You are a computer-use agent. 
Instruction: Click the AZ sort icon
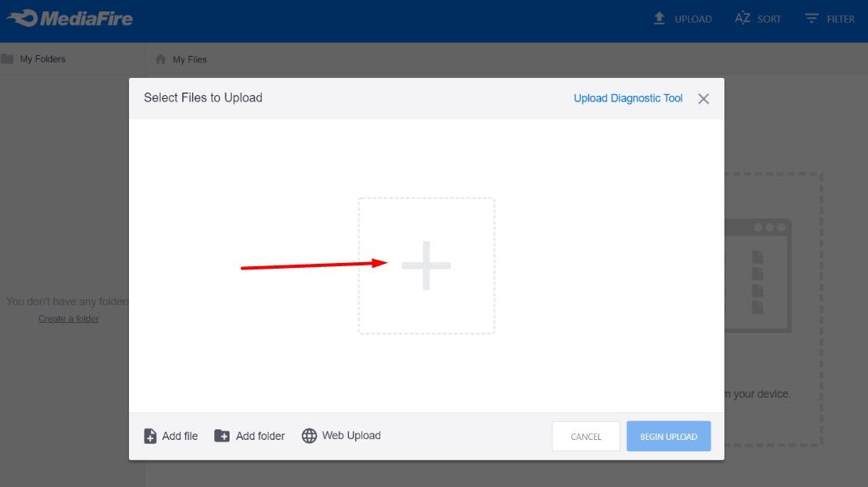(742, 19)
